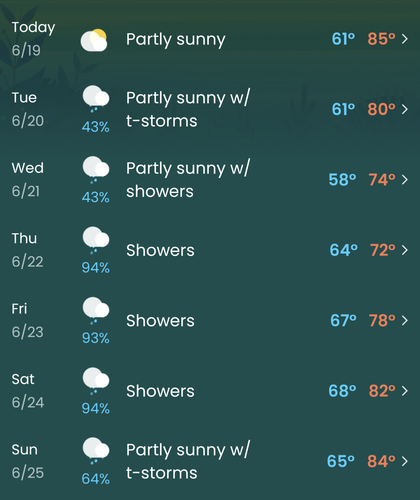Screen dimensions: 420x500
Task: Tap the 85° high temperature for Today
Action: (381, 39)
